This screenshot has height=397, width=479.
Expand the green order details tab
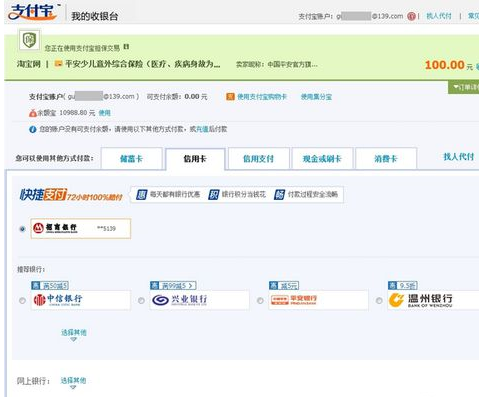464,87
